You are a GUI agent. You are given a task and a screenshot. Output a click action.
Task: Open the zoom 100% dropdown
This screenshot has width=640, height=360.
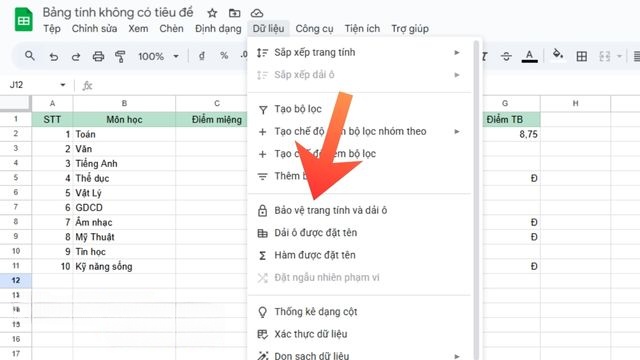[x=158, y=56]
